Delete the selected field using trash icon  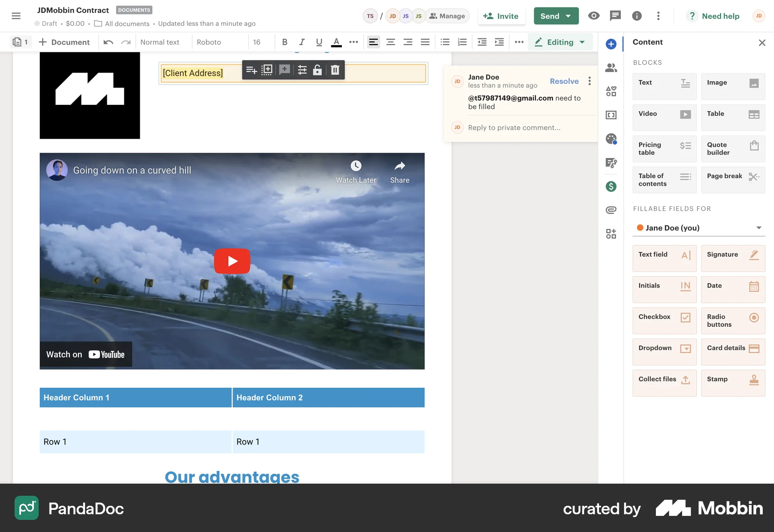[335, 70]
